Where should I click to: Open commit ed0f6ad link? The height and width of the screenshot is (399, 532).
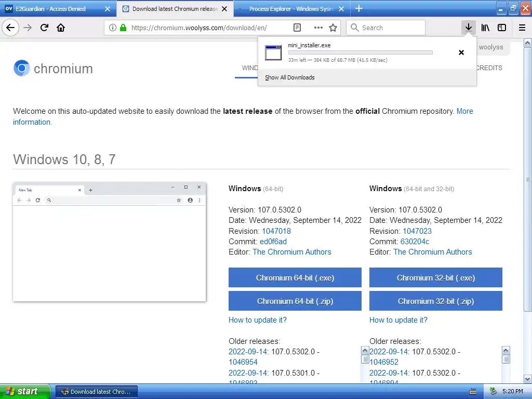273,242
